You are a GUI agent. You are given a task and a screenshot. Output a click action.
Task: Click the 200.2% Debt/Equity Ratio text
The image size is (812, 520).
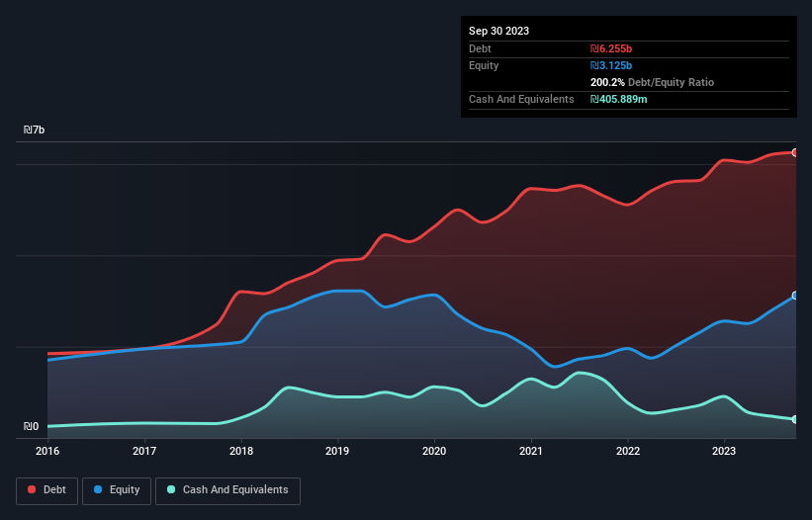tap(653, 82)
